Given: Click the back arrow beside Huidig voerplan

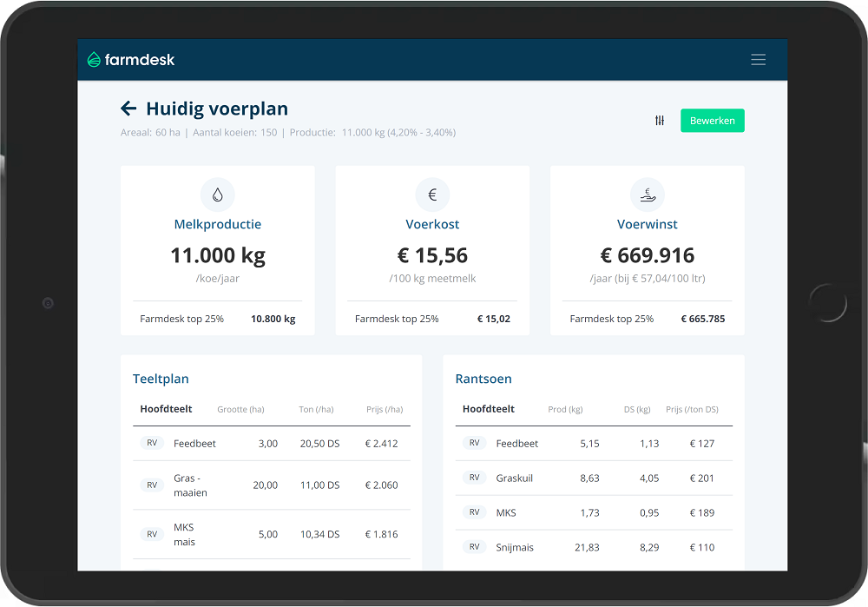Looking at the screenshot, I should click(x=128, y=109).
